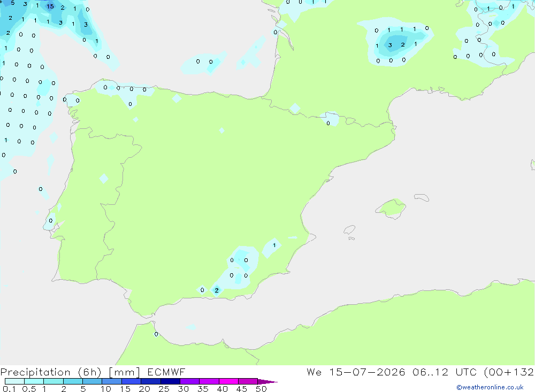The image size is (535, 392).
Task: Click the '3' value in southern France cell
Action: coord(390,45)
